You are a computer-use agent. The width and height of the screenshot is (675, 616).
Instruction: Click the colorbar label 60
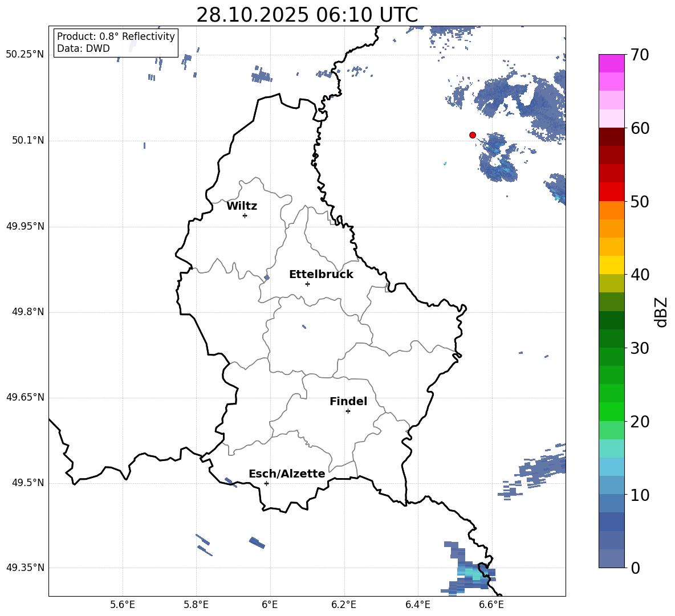pos(640,128)
